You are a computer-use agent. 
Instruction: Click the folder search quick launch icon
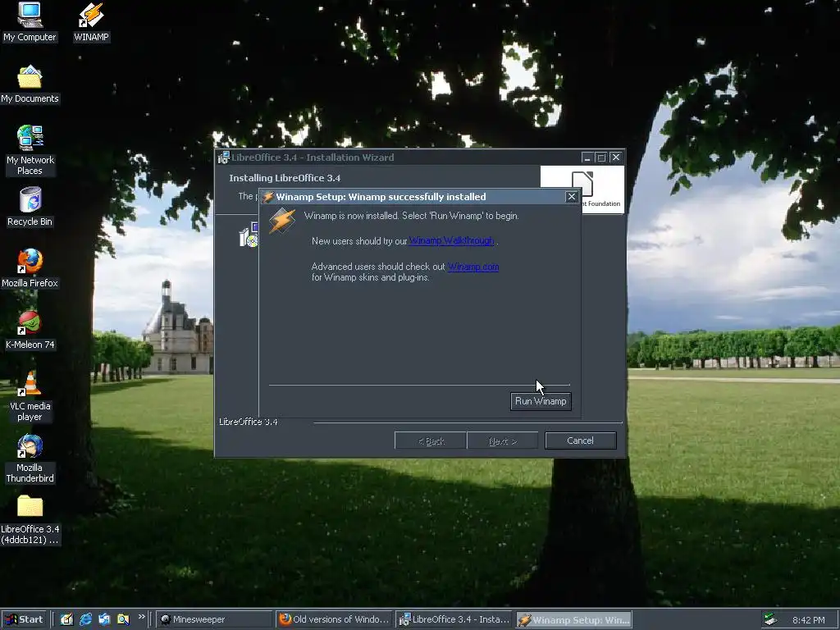point(123,619)
